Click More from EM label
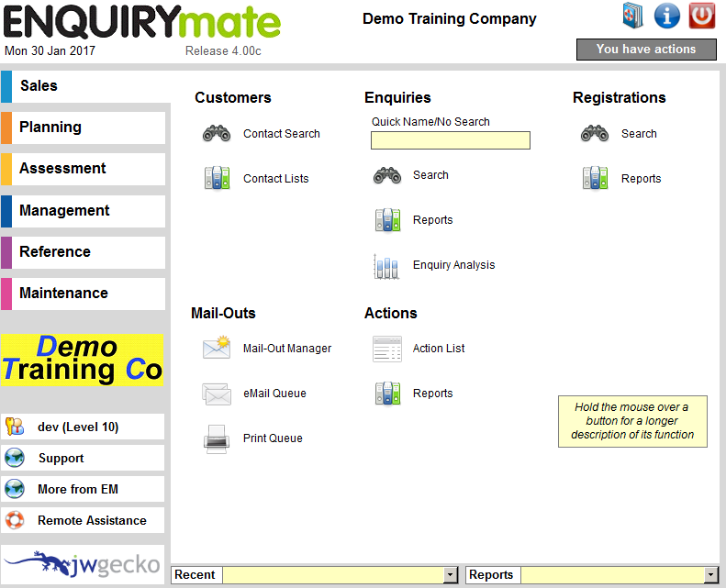 [78, 489]
